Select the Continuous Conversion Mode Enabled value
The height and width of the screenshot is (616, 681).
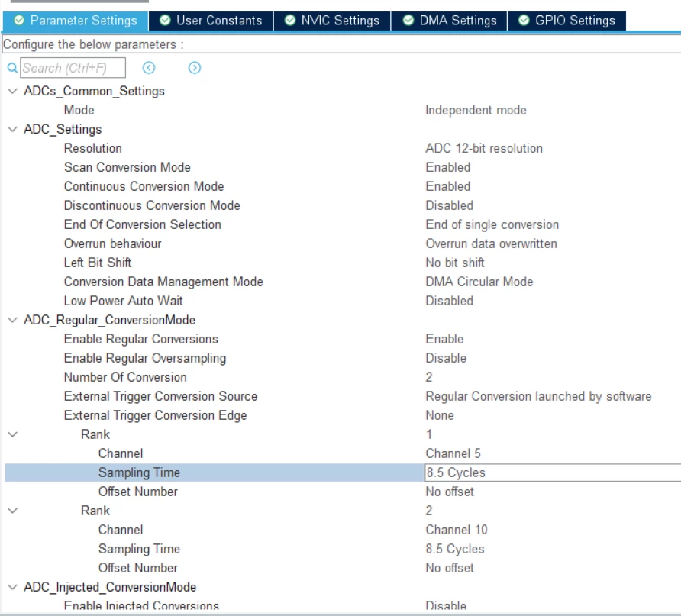click(x=448, y=186)
